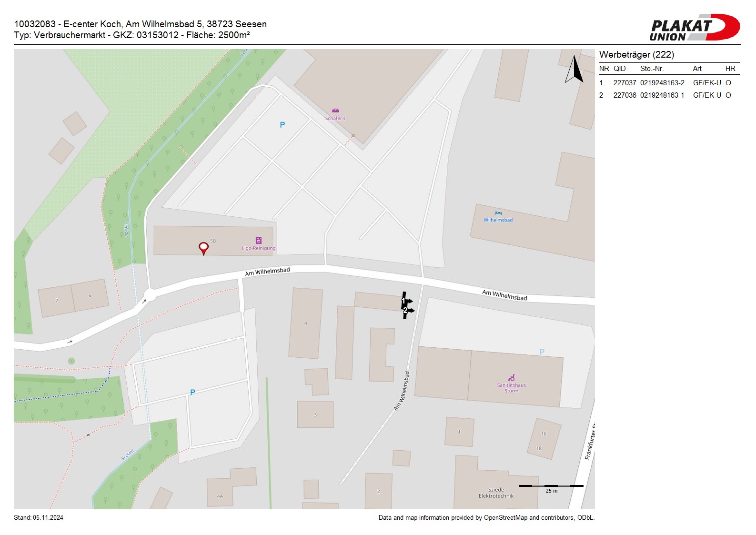Screen dimensions: 756x535
Task: Click the Sziede Elektrotechnik building label
Action: tap(496, 493)
